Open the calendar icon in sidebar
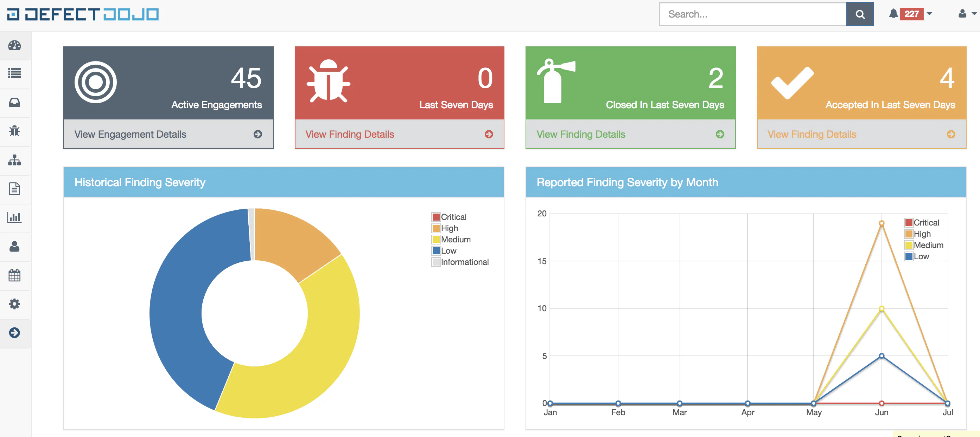 click(14, 275)
